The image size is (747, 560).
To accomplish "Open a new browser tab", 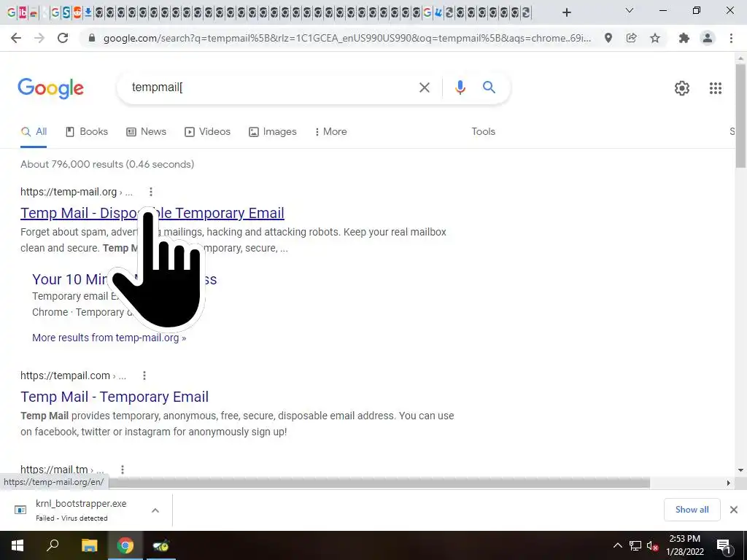I will (x=566, y=12).
